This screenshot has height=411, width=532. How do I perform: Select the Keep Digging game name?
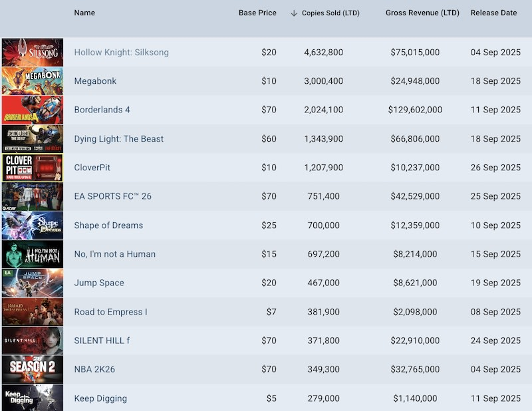coord(100,398)
